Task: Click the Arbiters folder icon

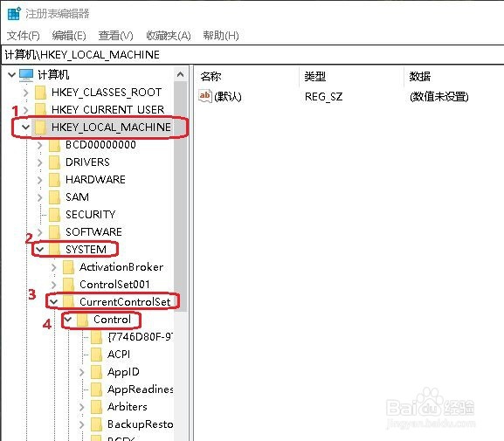Action: pos(96,407)
